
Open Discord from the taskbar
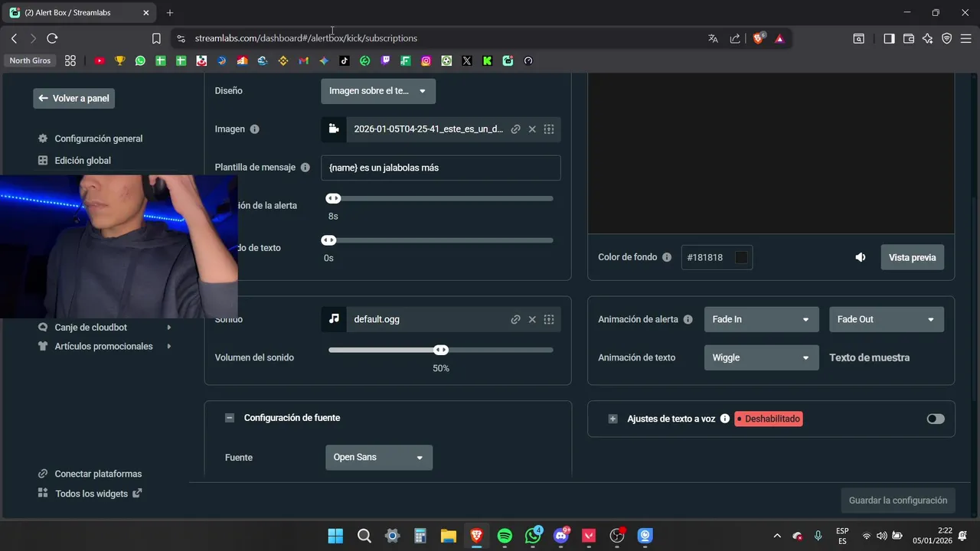pos(561,536)
